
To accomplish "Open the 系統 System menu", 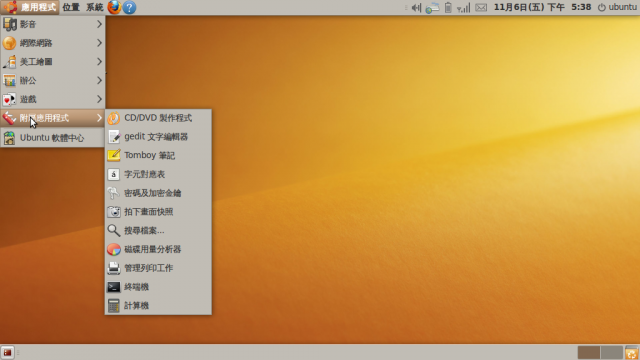I will tap(95, 7).
